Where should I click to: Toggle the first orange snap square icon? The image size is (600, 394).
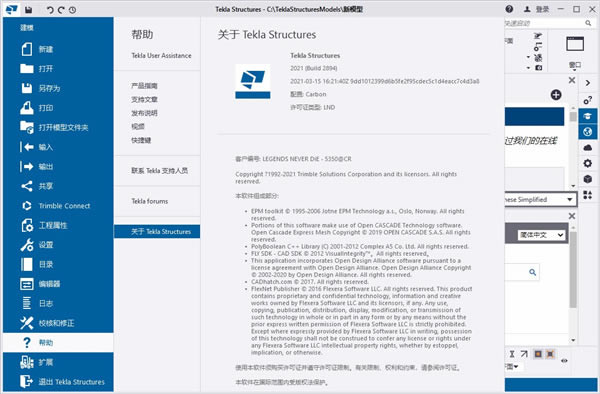[538, 354]
